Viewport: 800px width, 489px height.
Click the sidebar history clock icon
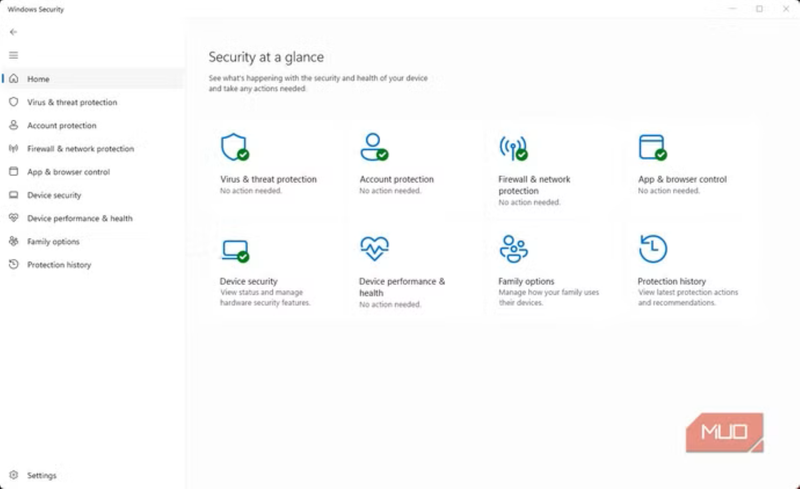pos(14,264)
